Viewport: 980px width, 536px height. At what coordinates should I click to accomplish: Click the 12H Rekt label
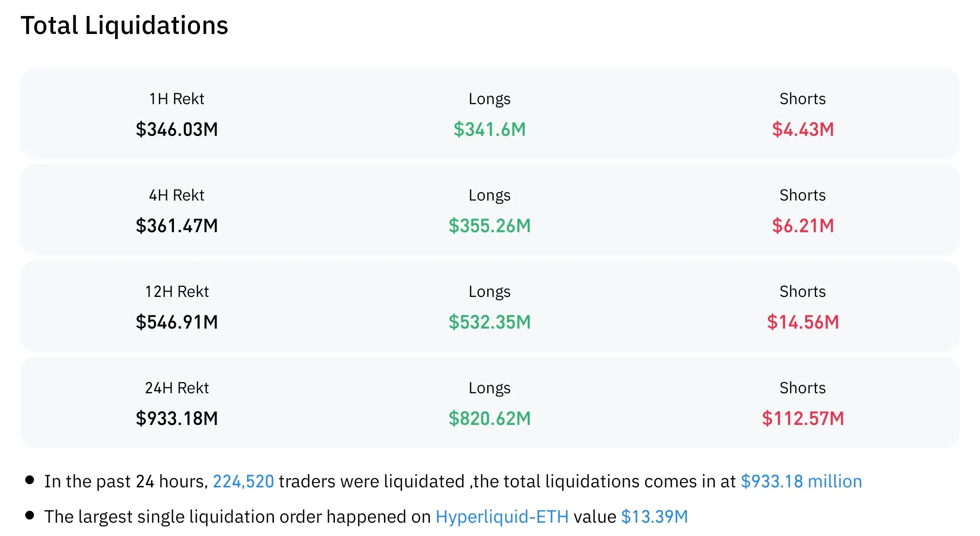[177, 291]
